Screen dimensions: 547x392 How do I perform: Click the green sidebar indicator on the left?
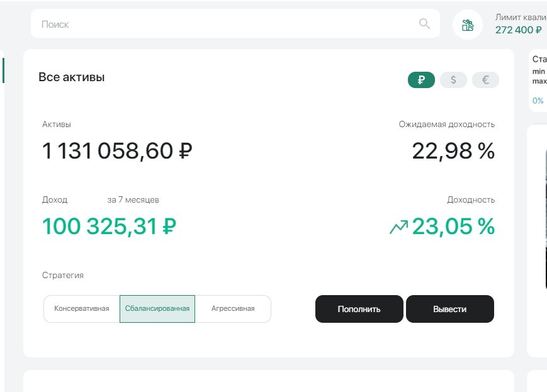tap(3, 70)
